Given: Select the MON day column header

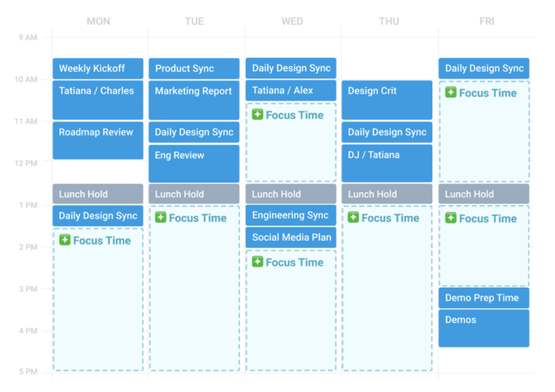Looking at the screenshot, I should [98, 21].
